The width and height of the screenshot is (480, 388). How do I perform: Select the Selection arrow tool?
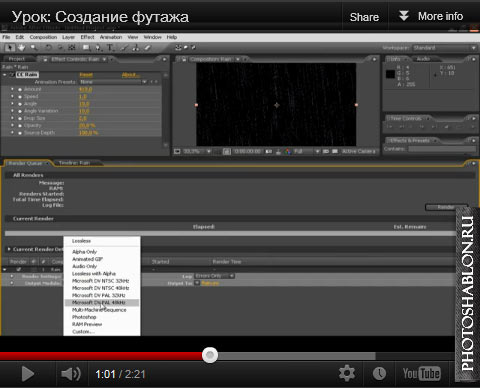tap(10, 48)
